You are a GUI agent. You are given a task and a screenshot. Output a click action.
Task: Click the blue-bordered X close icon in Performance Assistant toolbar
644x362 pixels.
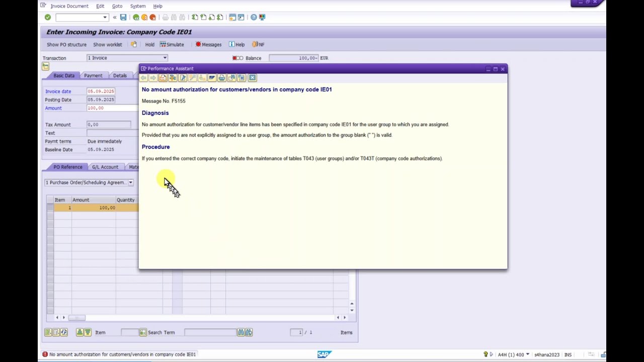pos(253,78)
